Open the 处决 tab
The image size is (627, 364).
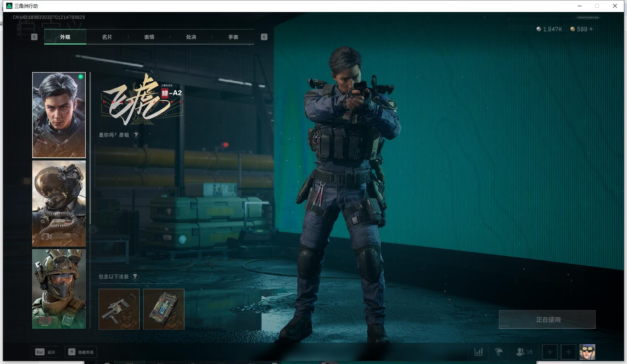coord(191,37)
